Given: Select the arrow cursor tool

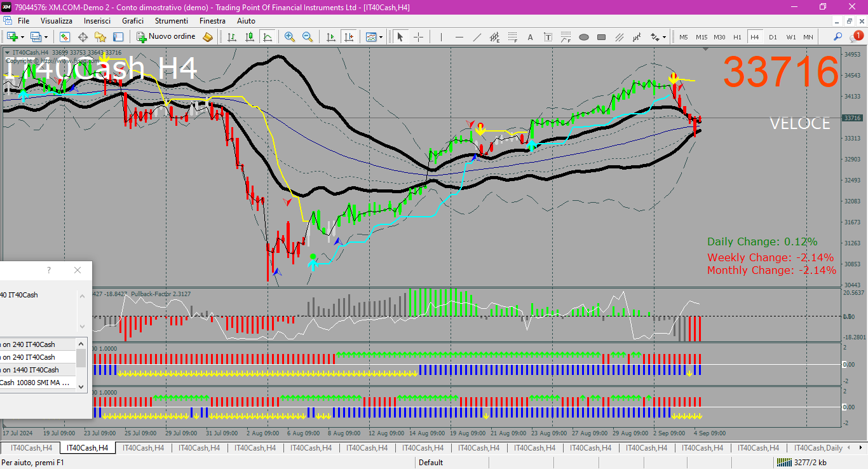Looking at the screenshot, I should (x=400, y=37).
